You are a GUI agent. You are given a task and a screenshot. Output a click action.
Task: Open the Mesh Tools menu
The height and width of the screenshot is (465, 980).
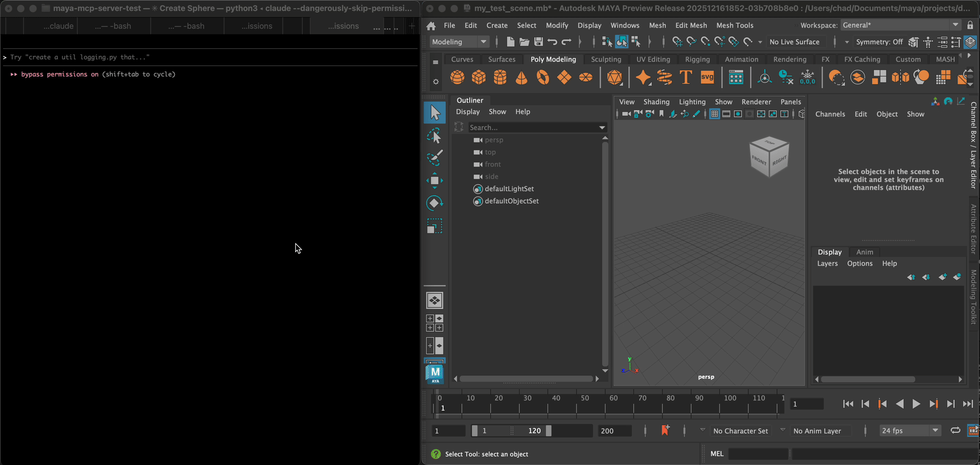(735, 25)
